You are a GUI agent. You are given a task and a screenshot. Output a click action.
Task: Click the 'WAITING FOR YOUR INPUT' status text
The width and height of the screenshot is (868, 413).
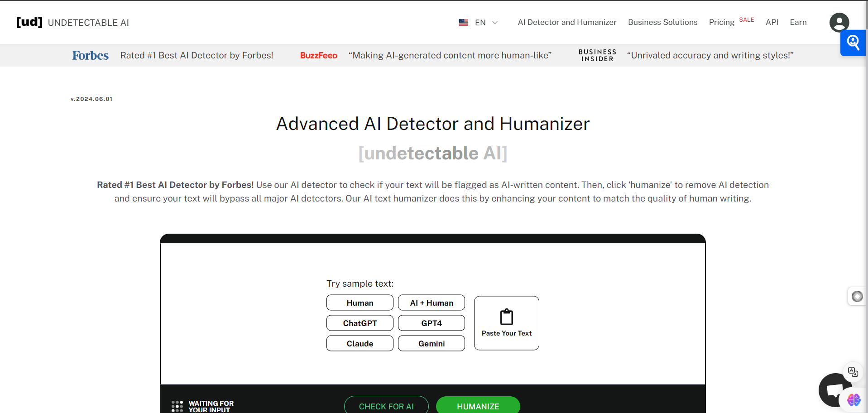point(211,406)
